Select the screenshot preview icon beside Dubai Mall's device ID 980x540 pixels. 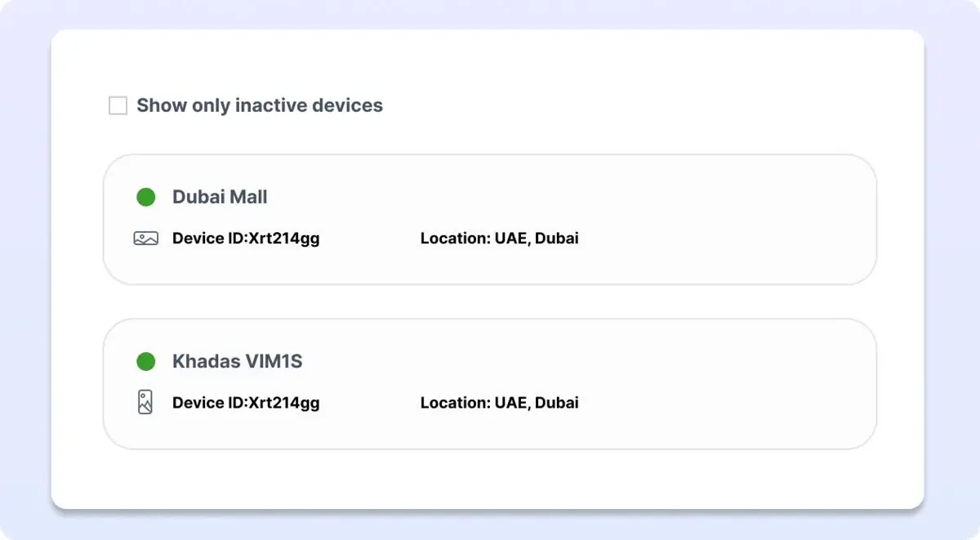(x=145, y=238)
